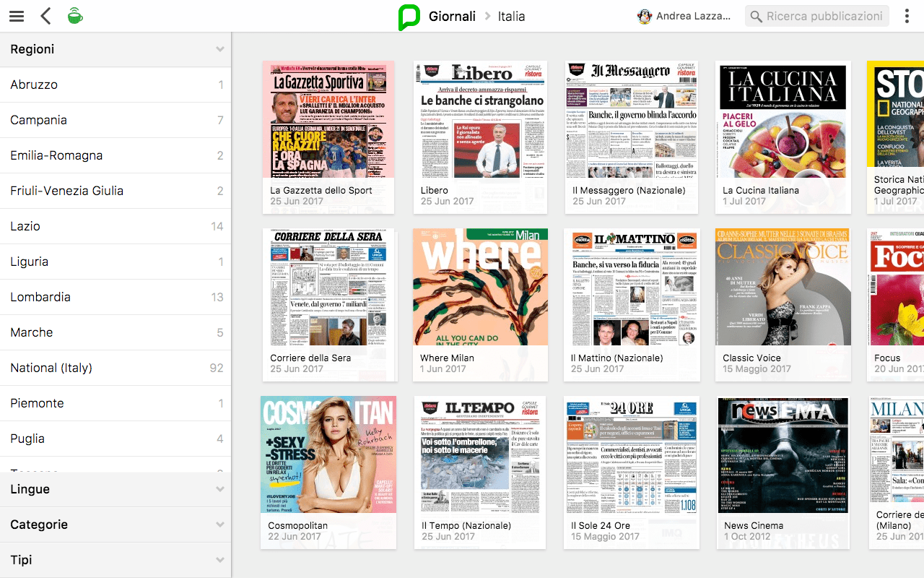The width and height of the screenshot is (924, 578).
Task: Click the penguin user avatar icon
Action: click(645, 16)
